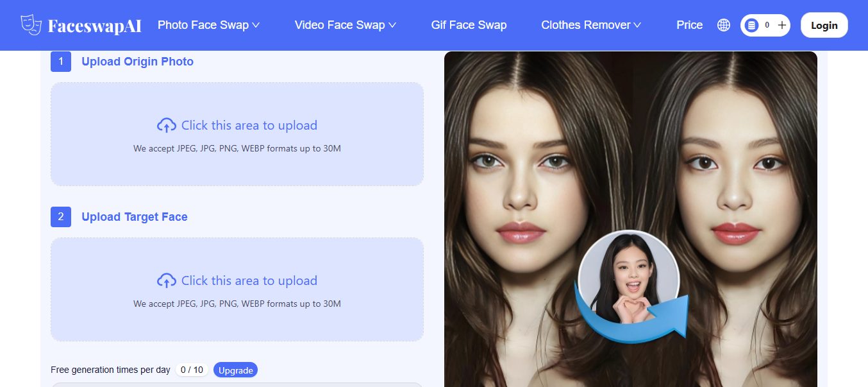868x387 pixels.
Task: Click the cloud upload icon under Upload Target Face
Action: [x=167, y=281]
